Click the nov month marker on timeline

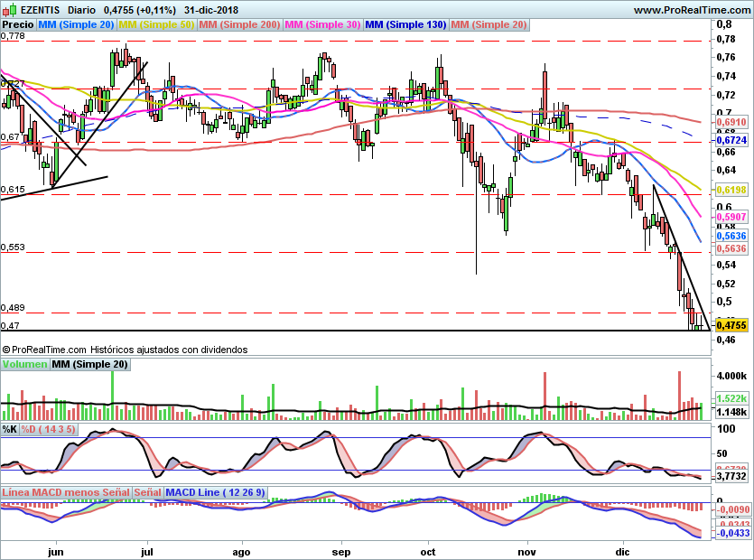tap(526, 552)
